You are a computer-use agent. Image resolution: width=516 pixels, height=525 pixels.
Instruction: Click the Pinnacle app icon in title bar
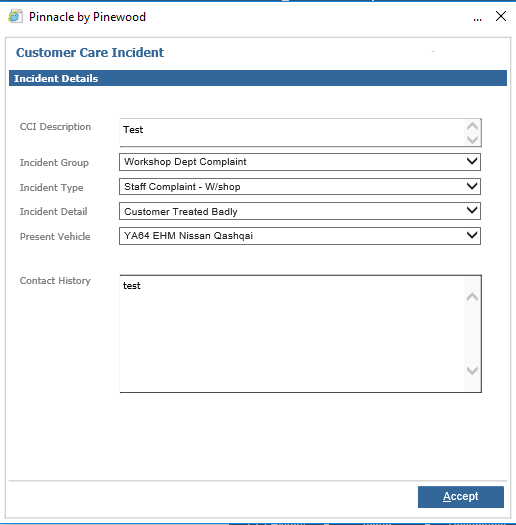pos(15,16)
